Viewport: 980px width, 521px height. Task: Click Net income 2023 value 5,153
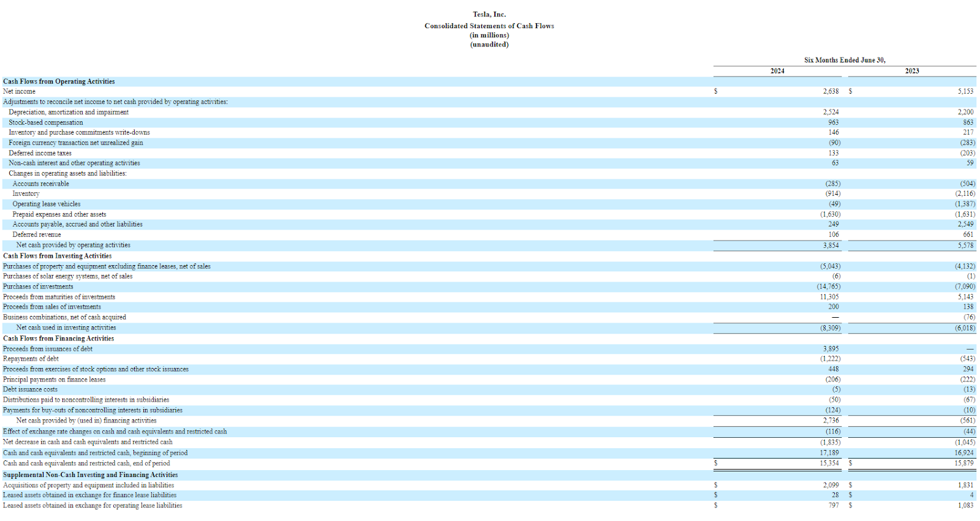[965, 91]
